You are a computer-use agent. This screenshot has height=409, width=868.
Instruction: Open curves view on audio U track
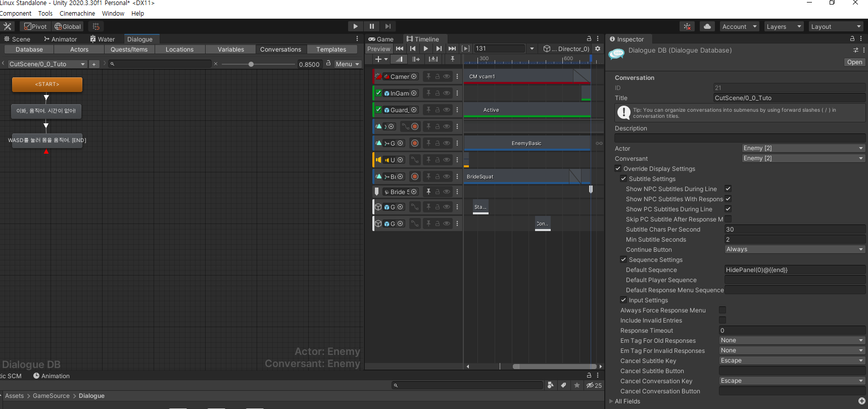point(415,160)
